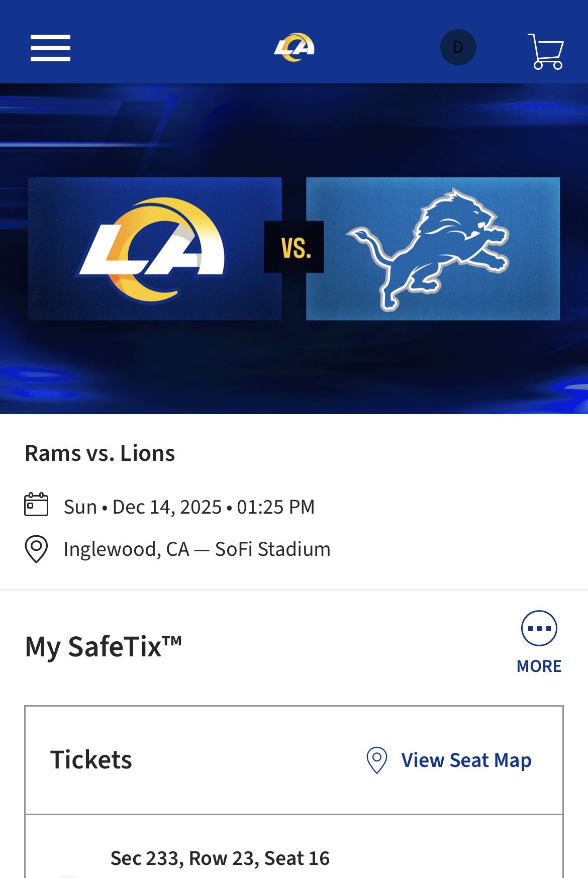The width and height of the screenshot is (588, 878).
Task: Click Inglewood, CA — SoFi Stadium venue text
Action: (197, 549)
